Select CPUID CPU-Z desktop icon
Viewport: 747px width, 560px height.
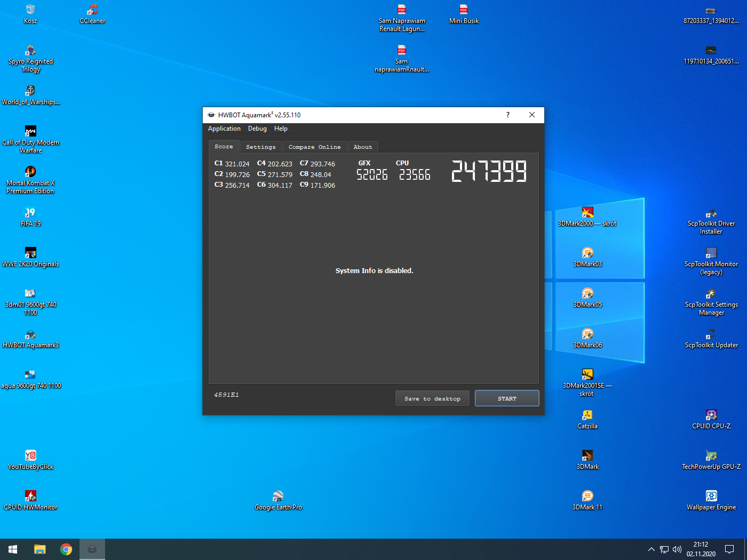click(x=711, y=419)
